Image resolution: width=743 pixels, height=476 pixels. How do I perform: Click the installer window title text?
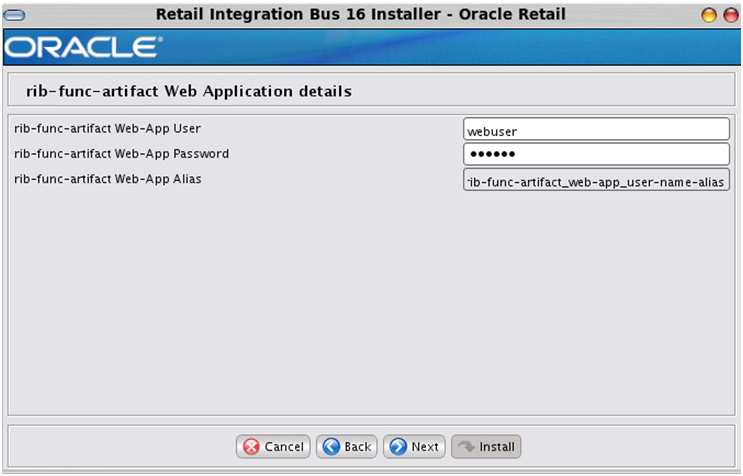coord(361,14)
